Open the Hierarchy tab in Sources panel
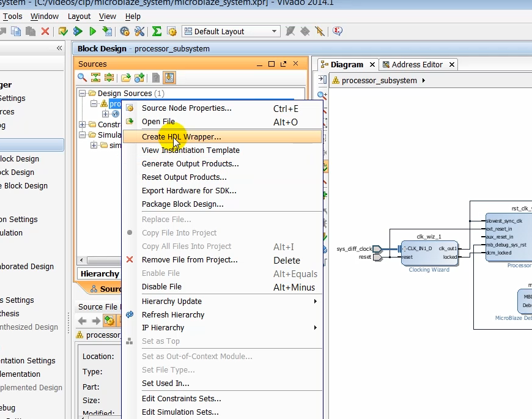The height and width of the screenshot is (419, 532). point(99,273)
